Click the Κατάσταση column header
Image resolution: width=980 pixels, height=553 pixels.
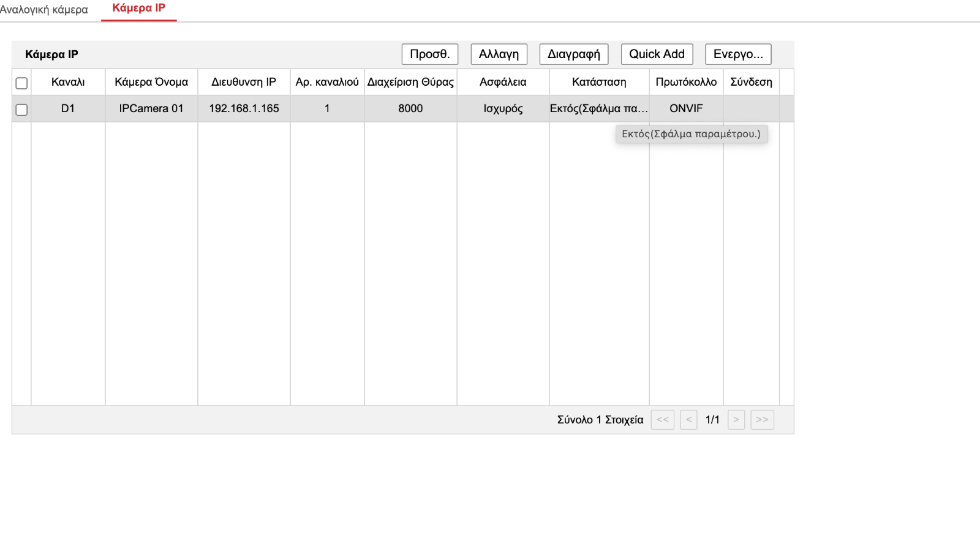tap(599, 82)
